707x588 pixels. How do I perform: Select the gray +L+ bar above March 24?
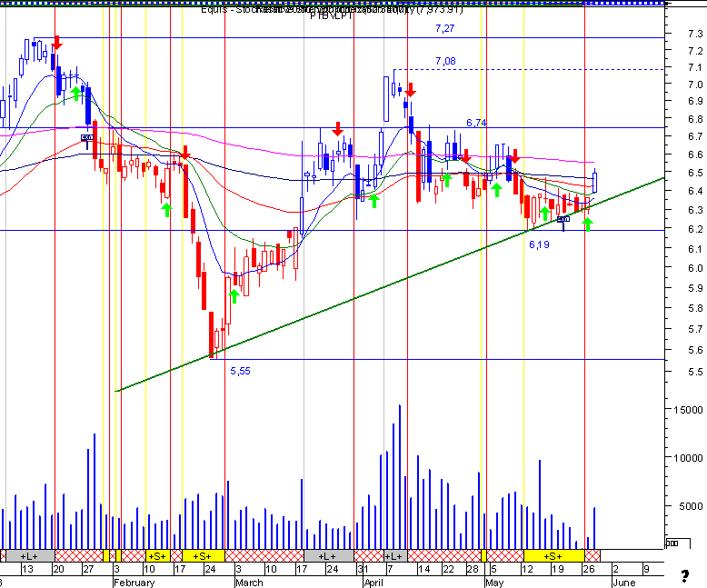[329, 555]
